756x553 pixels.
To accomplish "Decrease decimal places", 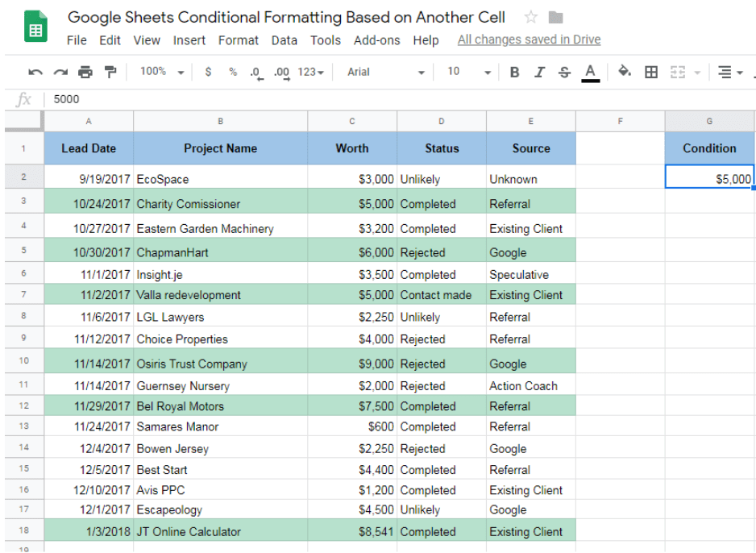I will tap(256, 73).
